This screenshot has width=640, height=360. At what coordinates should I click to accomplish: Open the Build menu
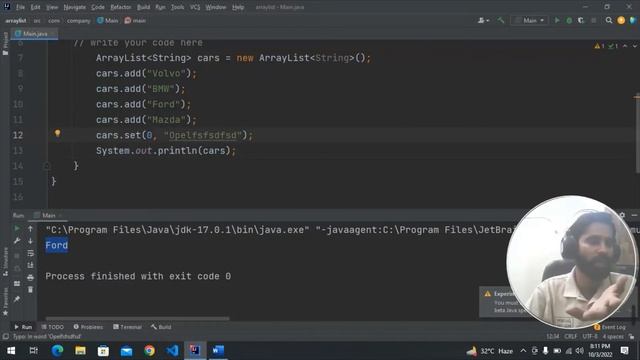143,7
